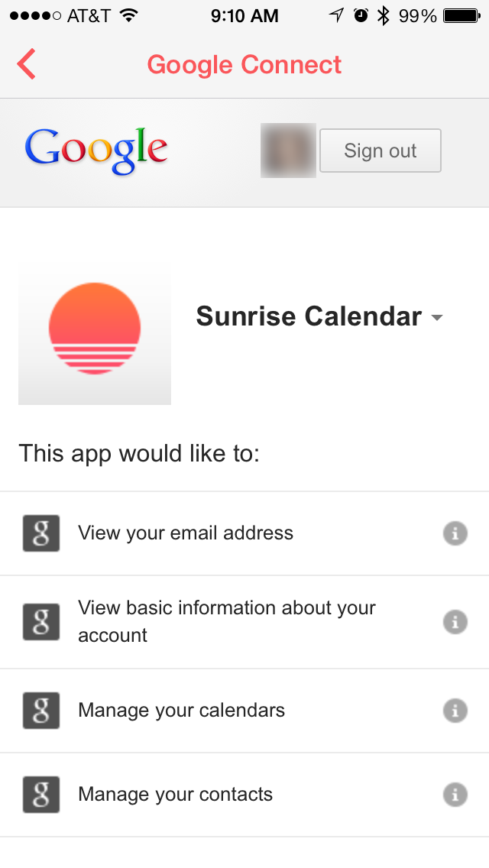Expand the Manage your calendars permission
The image size is (489, 868).
click(182, 711)
